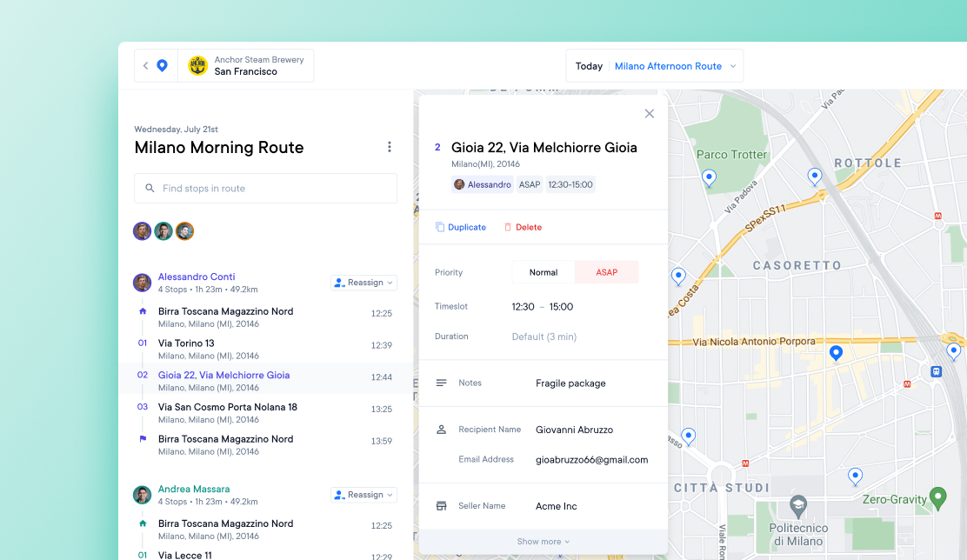Toggle Alessandro's avatar filter above the stop list
Image resolution: width=967 pixels, height=560 pixels.
[142, 230]
